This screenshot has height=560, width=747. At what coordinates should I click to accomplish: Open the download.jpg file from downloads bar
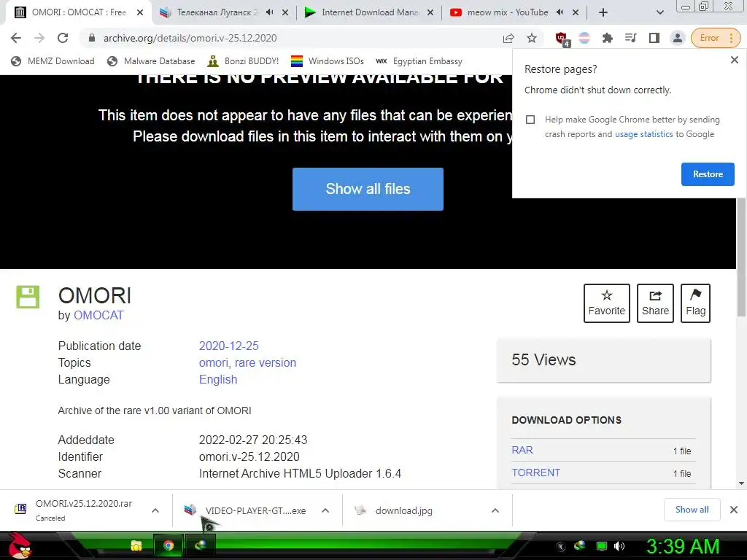[404, 510]
